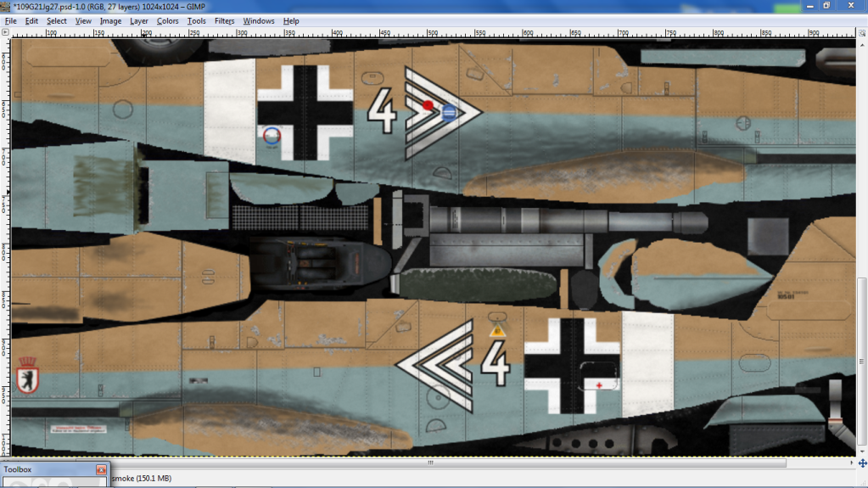Screen dimensions: 868x488
Task: Open the Select menu
Action: tap(57, 21)
